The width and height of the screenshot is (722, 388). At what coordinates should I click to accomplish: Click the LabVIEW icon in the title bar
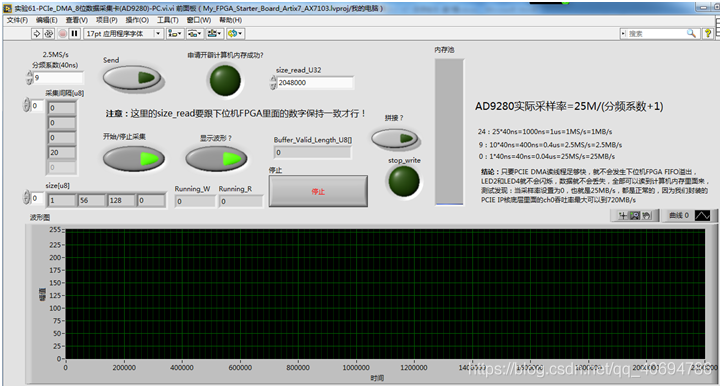click(8, 8)
